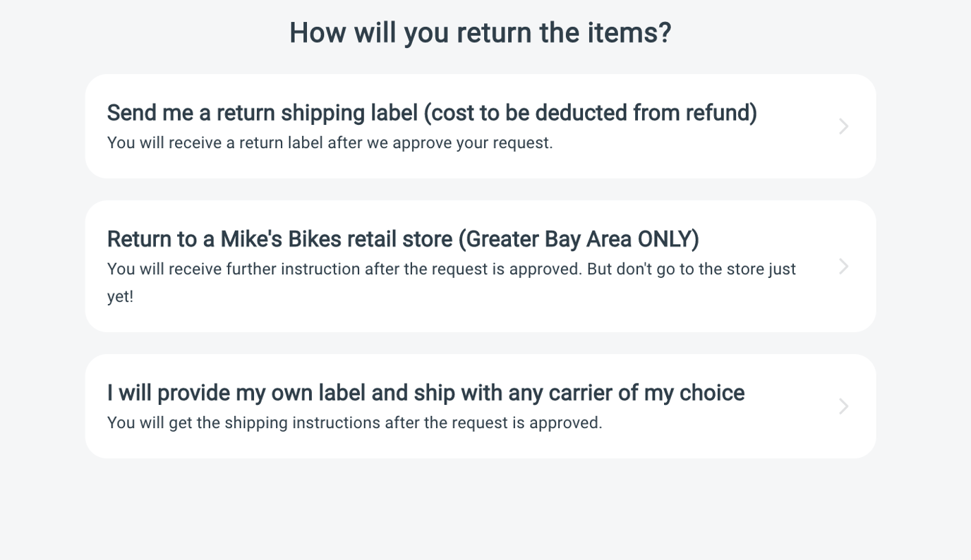The height and width of the screenshot is (560, 971).
Task: Click the shipping instructions after approval text
Action: point(354,422)
